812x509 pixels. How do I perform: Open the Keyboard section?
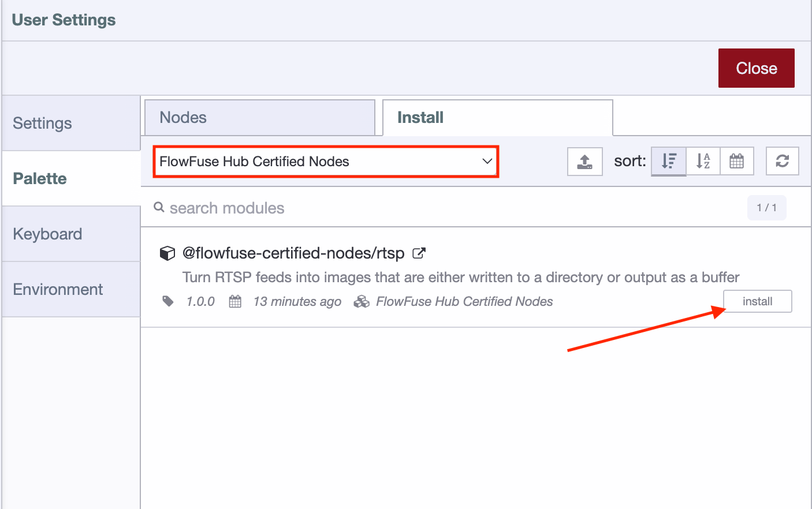click(71, 234)
